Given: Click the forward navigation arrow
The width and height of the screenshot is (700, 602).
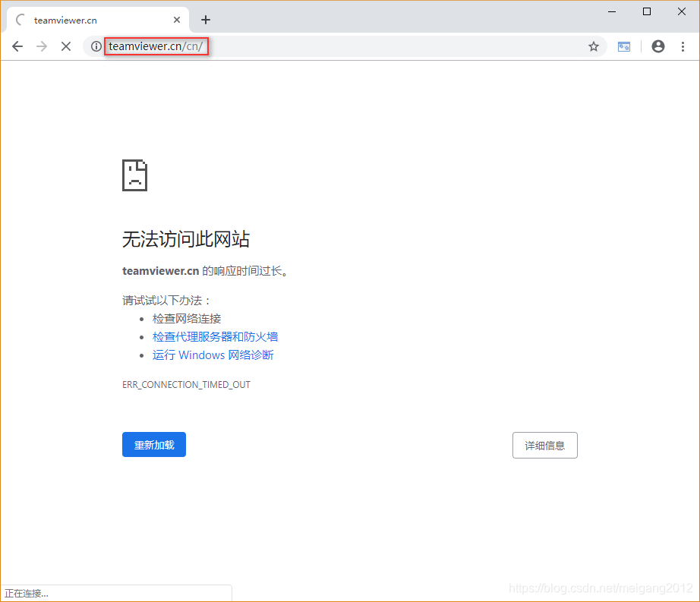Looking at the screenshot, I should coord(42,46).
